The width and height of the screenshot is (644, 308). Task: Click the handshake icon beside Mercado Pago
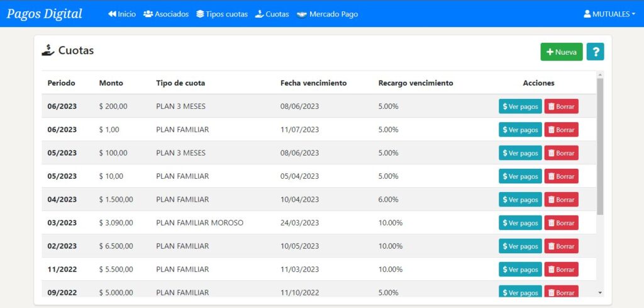(x=302, y=14)
